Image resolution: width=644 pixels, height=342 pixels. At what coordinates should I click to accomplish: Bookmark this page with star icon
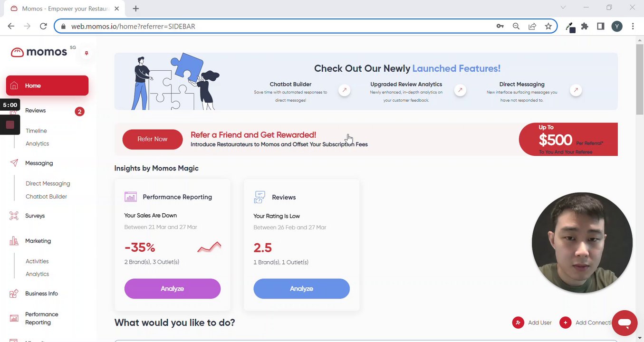pos(548,26)
